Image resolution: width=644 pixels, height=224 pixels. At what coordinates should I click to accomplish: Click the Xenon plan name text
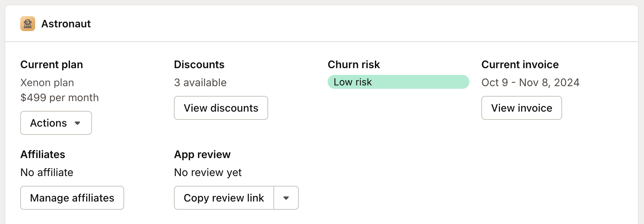[47, 82]
